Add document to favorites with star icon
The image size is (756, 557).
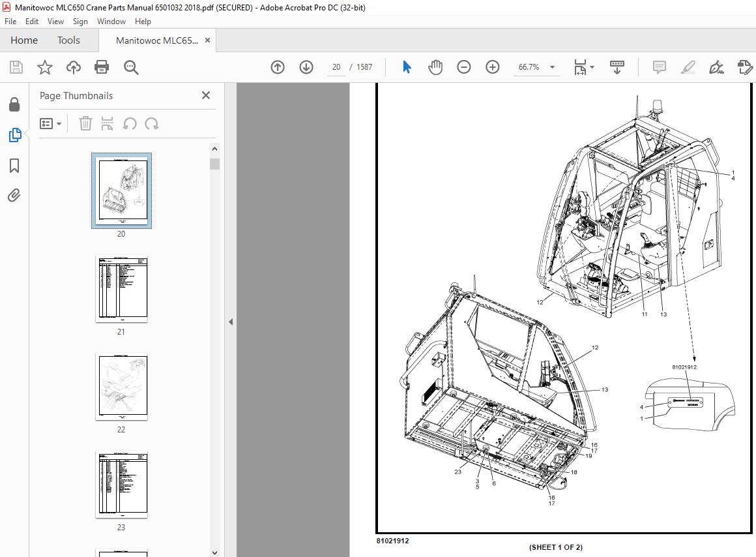(45, 67)
